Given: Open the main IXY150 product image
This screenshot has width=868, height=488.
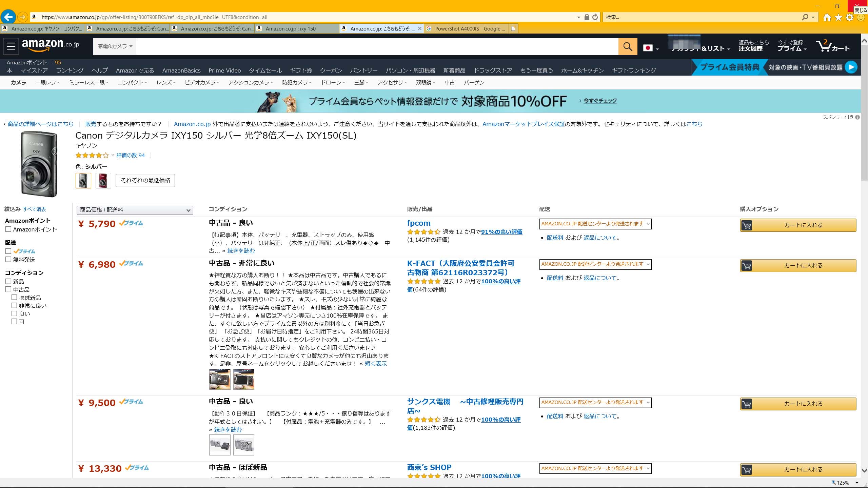Looking at the screenshot, I should tap(39, 164).
